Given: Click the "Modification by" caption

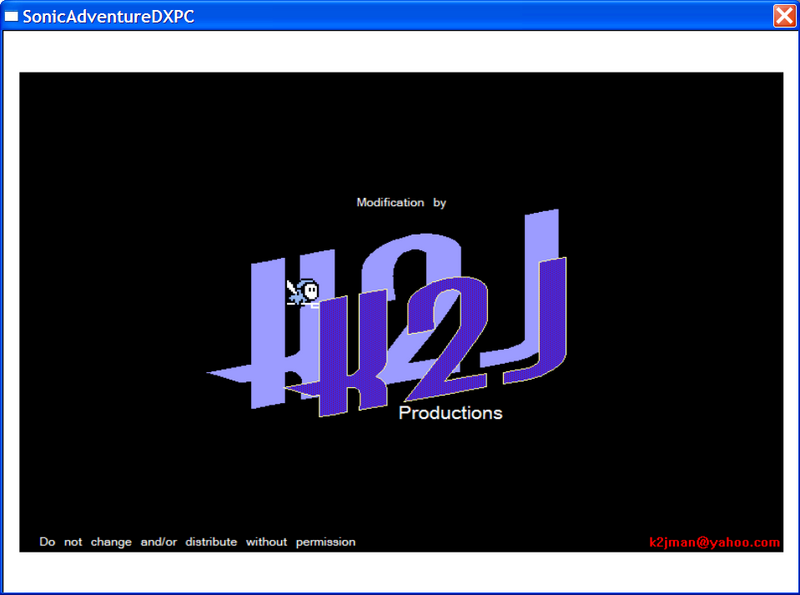Looking at the screenshot, I should coord(401,202).
